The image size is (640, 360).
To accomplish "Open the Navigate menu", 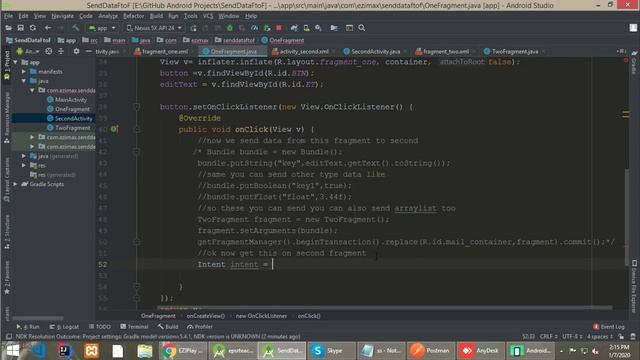I will [x=62, y=16].
